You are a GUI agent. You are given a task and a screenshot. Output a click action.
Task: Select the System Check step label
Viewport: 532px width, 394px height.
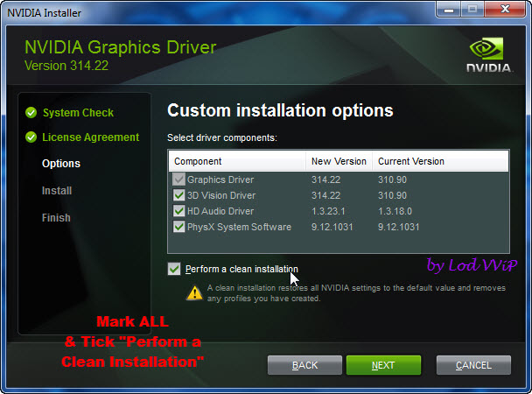(78, 113)
